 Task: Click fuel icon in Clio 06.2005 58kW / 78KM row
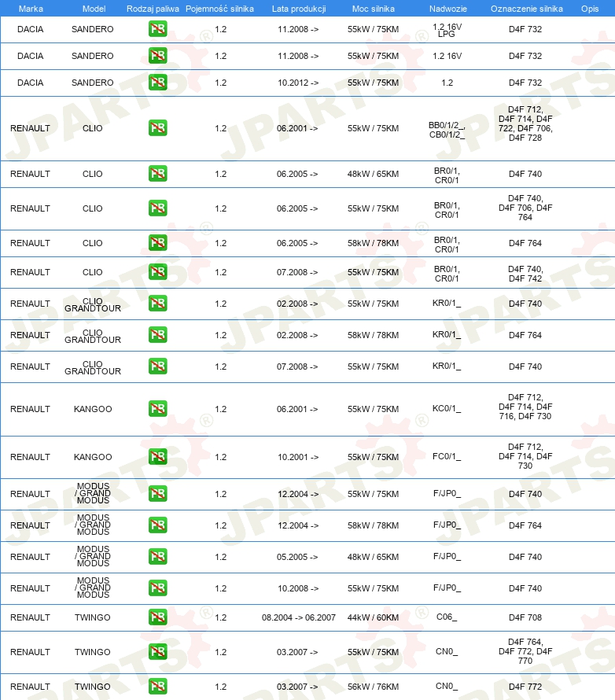click(x=157, y=243)
